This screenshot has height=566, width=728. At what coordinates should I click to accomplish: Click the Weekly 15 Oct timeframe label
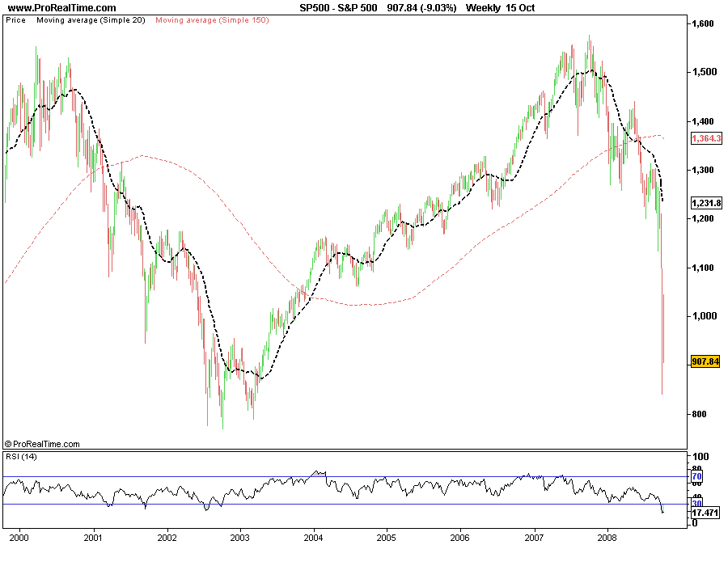pos(500,8)
